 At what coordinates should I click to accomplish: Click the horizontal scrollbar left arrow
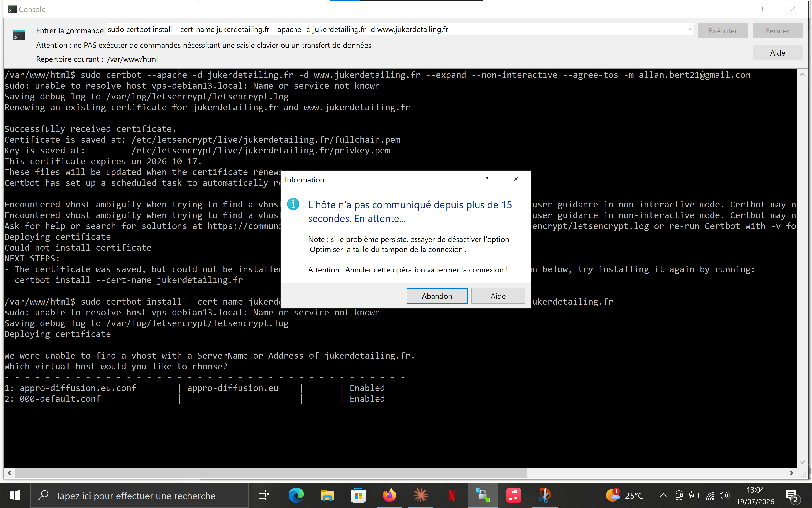10,473
